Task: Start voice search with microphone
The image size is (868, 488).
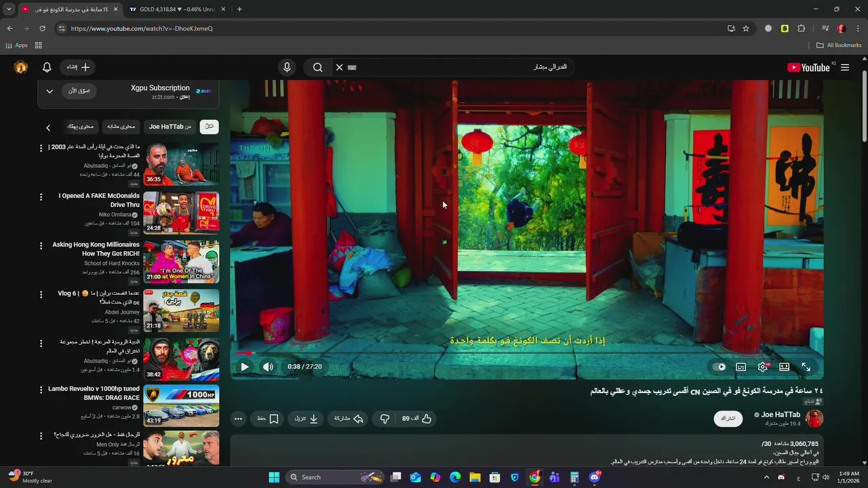Action: tap(287, 67)
